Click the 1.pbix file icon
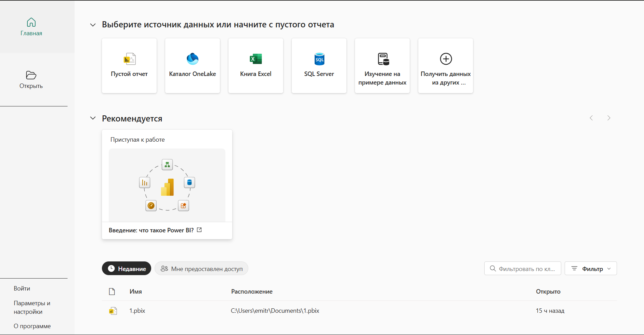The image size is (644, 335). click(113, 311)
